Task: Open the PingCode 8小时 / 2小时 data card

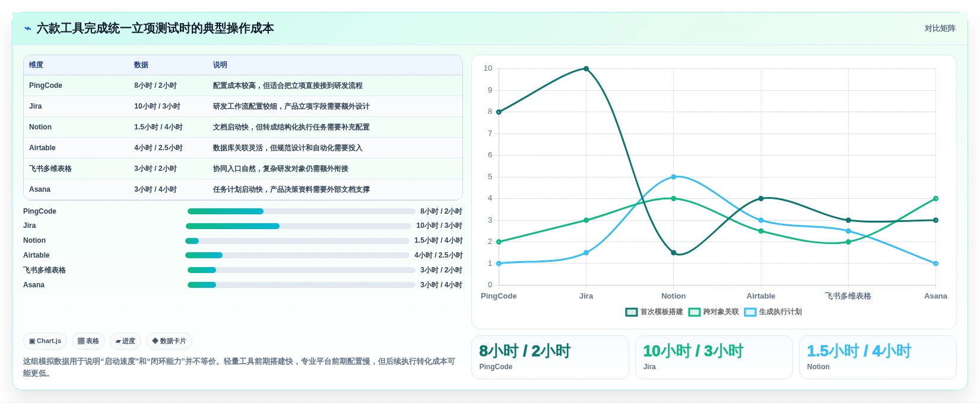Action: click(550, 357)
